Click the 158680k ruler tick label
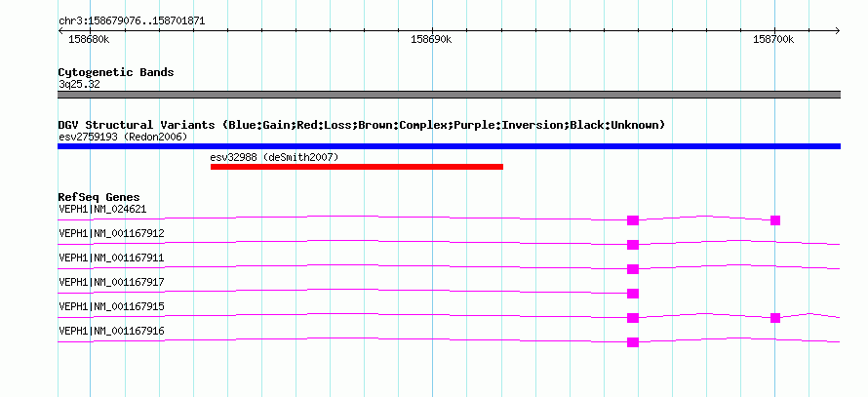Viewport: 868px width, 397px height. 89,39
